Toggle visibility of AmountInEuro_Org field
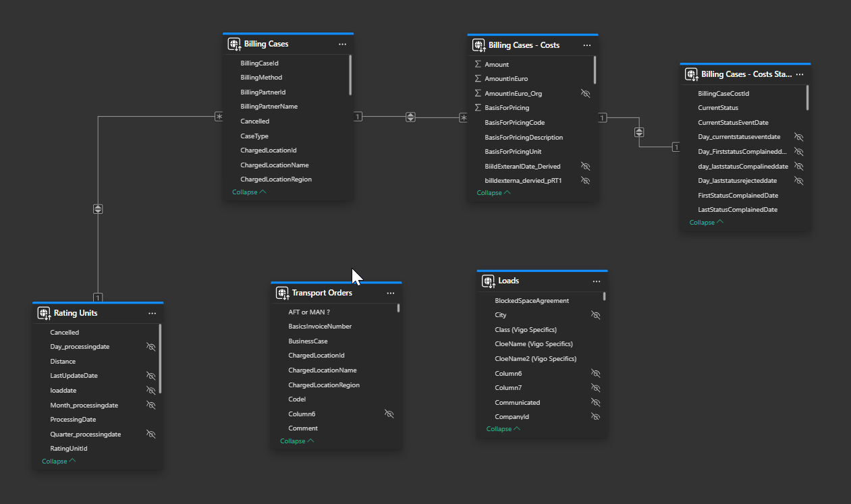Screen dimensions: 851x504 [585, 93]
